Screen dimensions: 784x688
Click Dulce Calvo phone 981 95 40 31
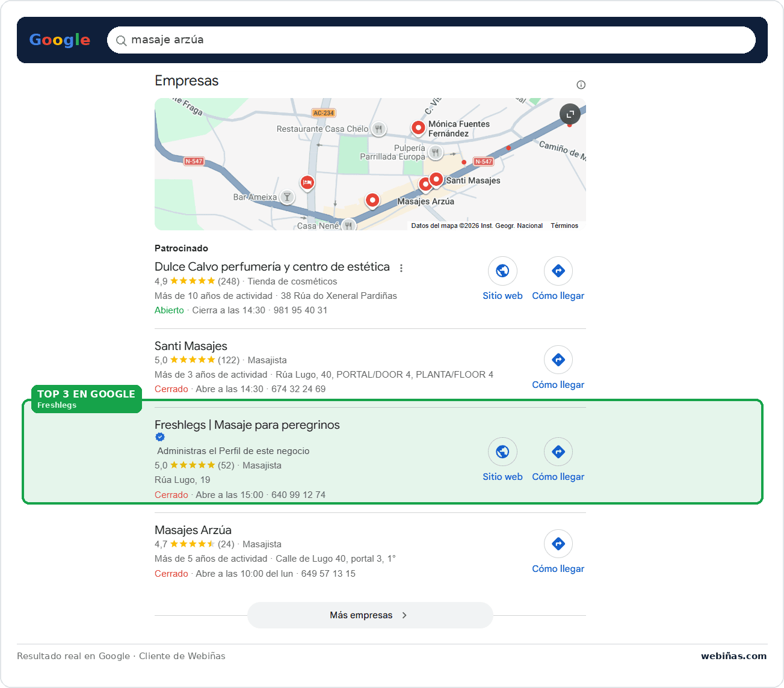click(x=301, y=310)
